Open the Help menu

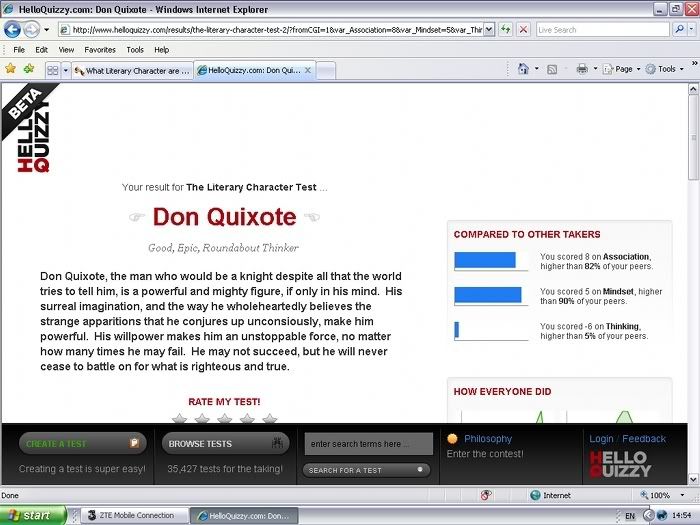click(162, 50)
